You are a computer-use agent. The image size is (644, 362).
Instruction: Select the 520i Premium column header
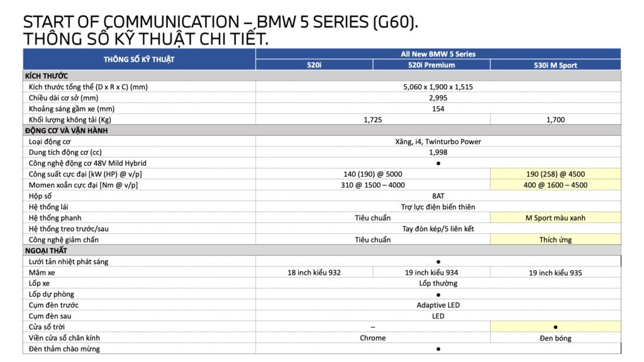[431, 65]
